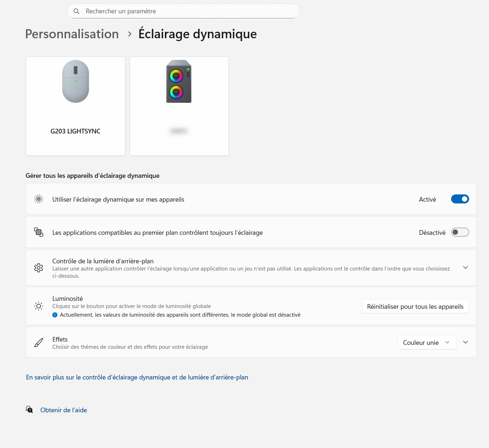This screenshot has height=448, width=489.
Task: Click the help chat bubble icon
Action: [30, 410]
